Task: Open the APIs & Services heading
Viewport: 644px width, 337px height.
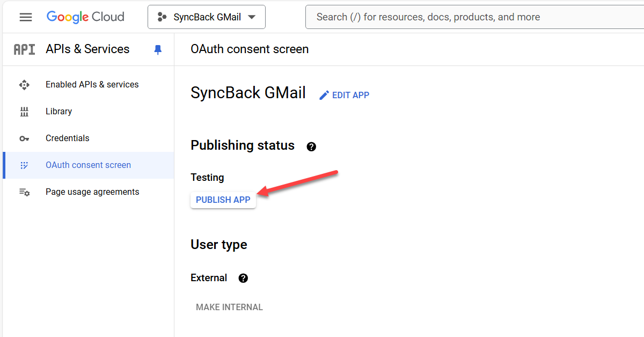Action: pos(87,49)
